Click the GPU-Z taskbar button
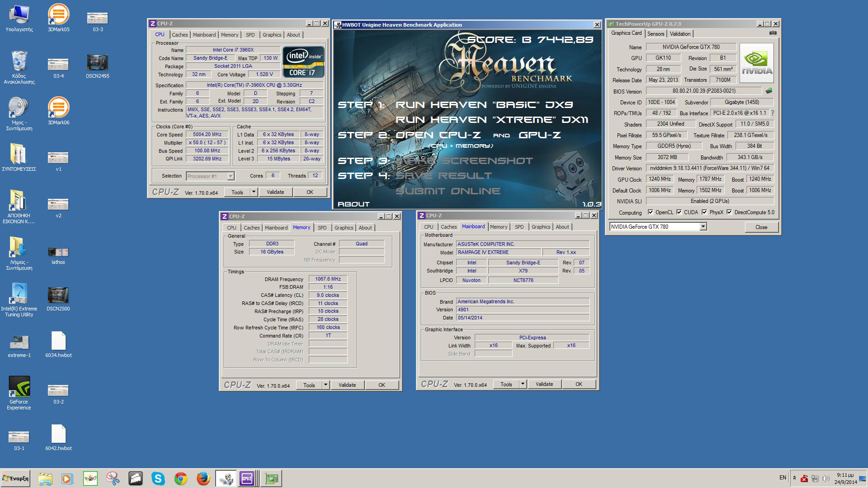The height and width of the screenshot is (488, 868). point(271,479)
